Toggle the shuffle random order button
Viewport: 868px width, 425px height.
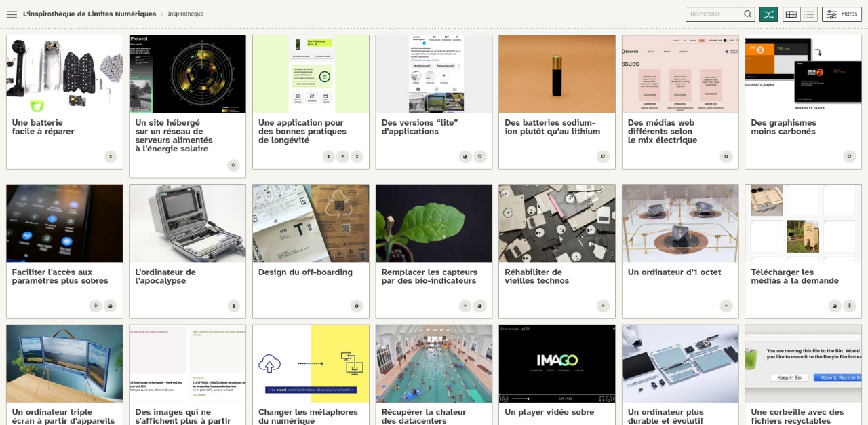pos(768,14)
